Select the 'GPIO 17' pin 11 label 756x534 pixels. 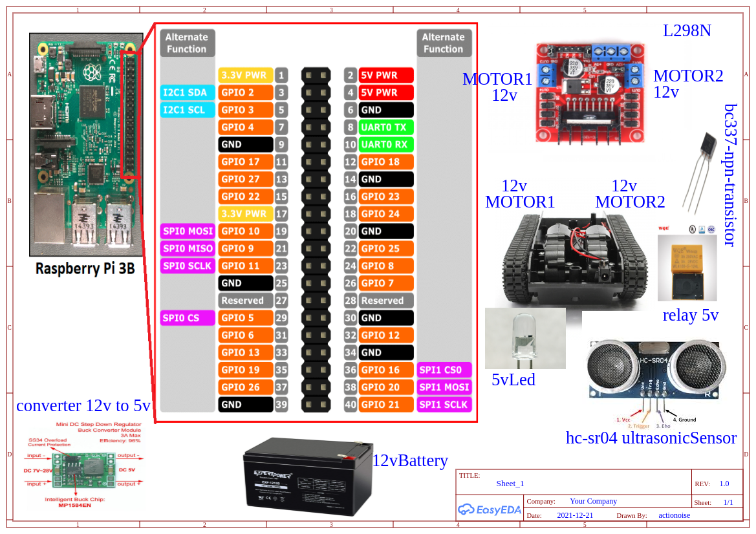pyautogui.click(x=245, y=162)
